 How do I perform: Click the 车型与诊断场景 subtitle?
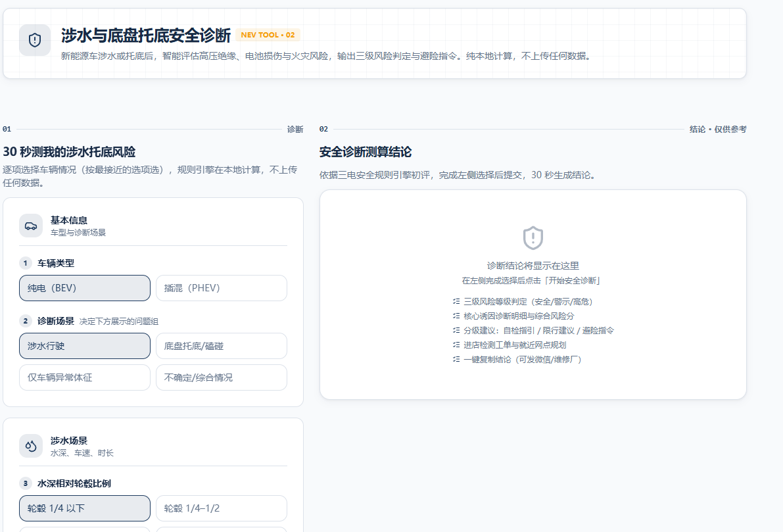pos(78,233)
